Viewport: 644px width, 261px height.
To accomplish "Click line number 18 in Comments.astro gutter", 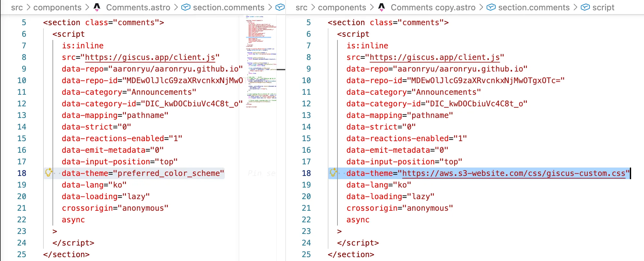I will (22, 173).
